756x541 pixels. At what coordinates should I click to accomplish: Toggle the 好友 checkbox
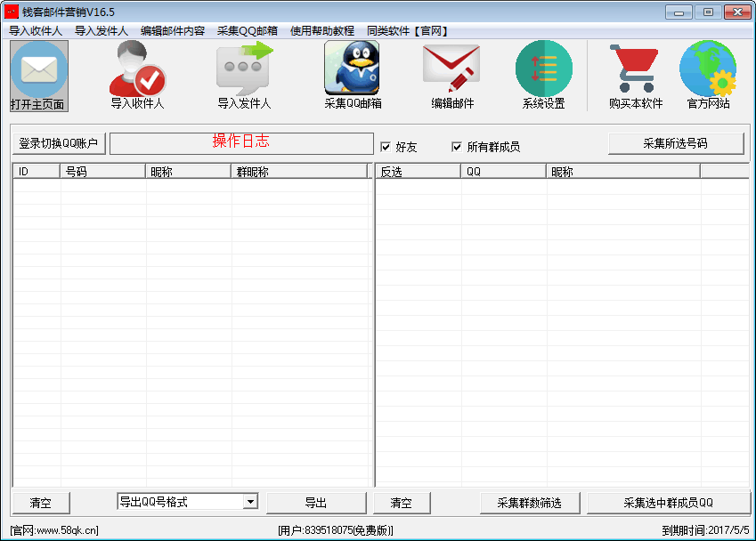pyautogui.click(x=386, y=147)
